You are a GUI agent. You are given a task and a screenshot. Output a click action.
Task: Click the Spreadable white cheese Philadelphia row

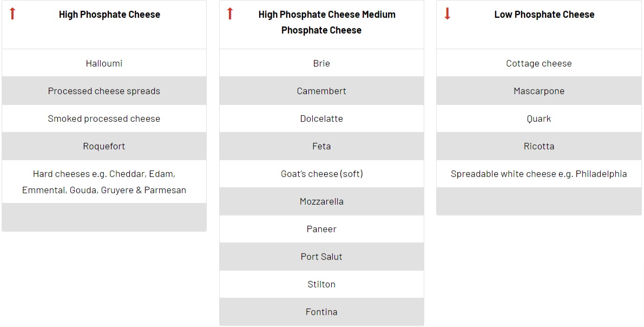[x=539, y=174]
